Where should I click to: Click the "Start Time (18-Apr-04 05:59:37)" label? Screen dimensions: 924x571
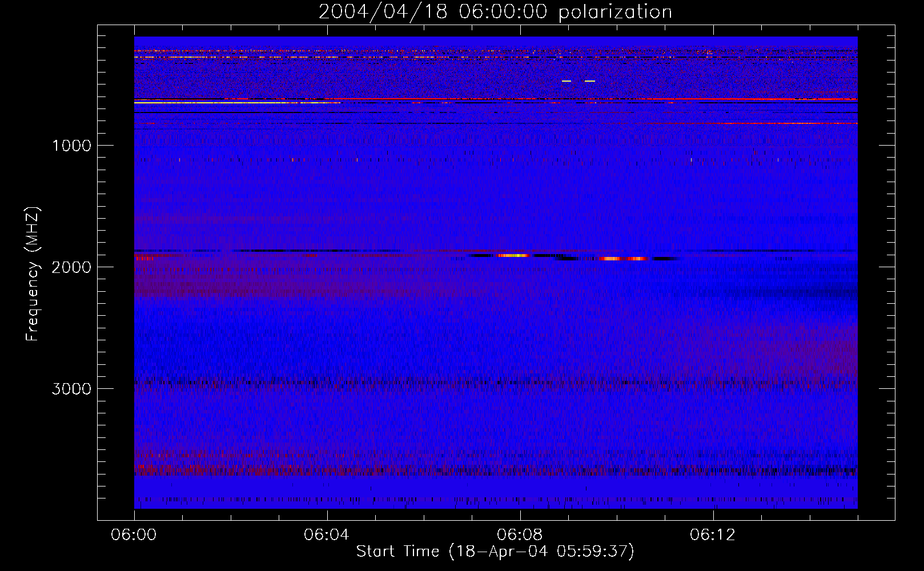click(x=495, y=552)
